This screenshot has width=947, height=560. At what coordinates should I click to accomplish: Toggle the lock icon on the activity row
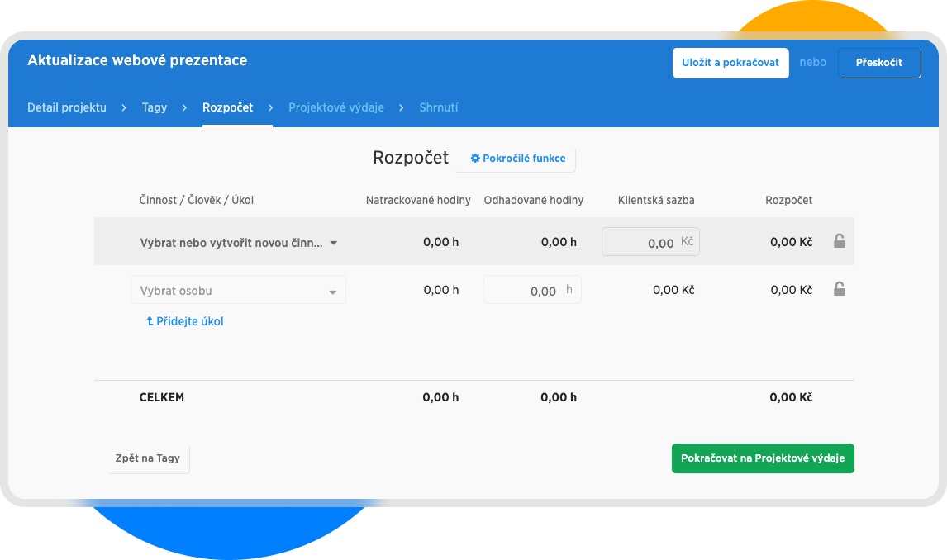click(839, 241)
